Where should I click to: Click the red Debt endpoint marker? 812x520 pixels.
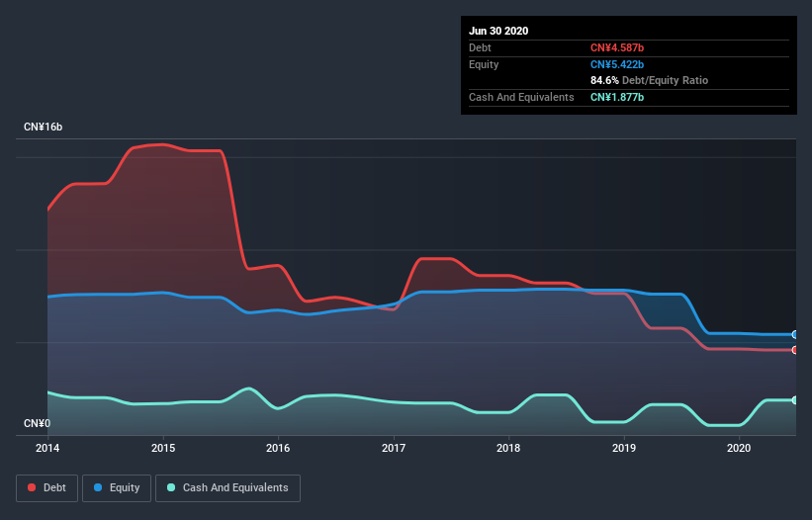[795, 350]
